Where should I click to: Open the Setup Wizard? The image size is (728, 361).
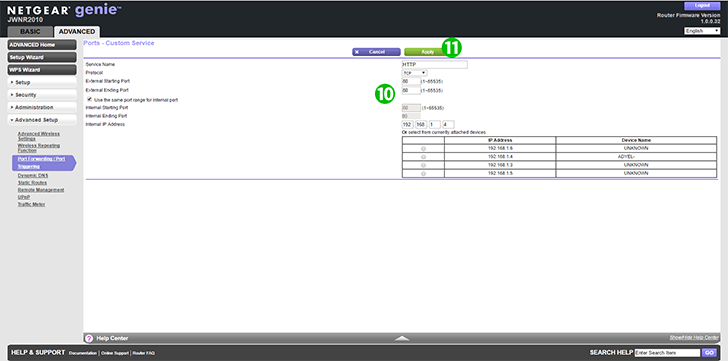42,58
